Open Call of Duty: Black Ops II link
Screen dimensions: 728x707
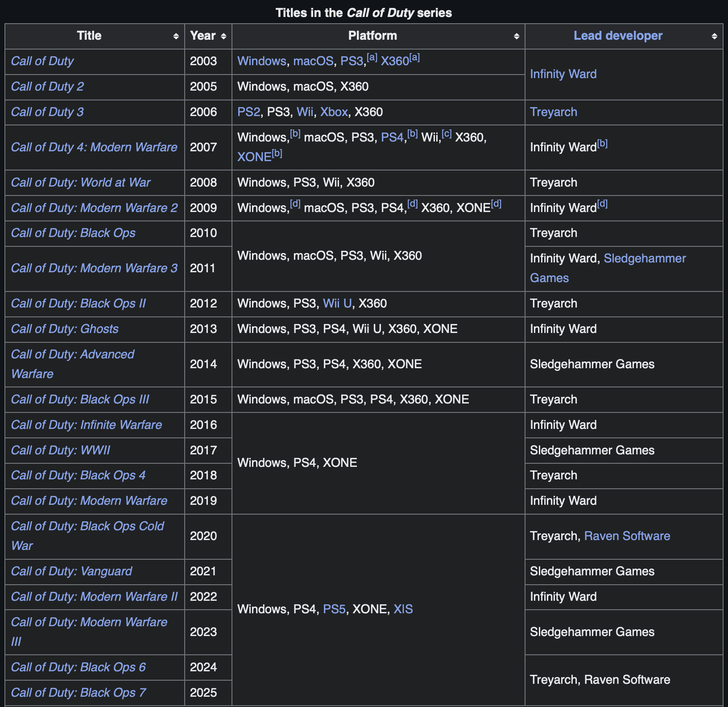pos(79,304)
